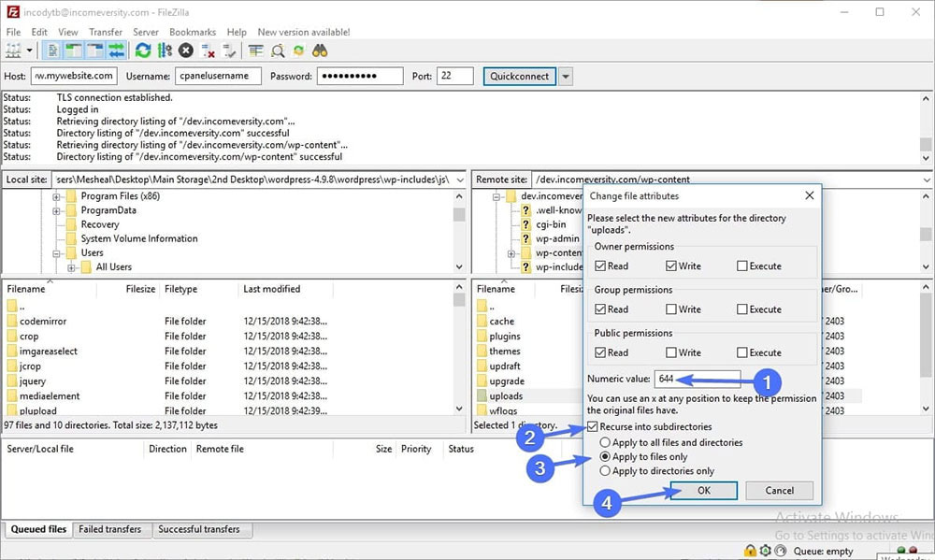Click the Process queue toolbar icon
This screenshot has height=560, width=935.
[x=165, y=50]
